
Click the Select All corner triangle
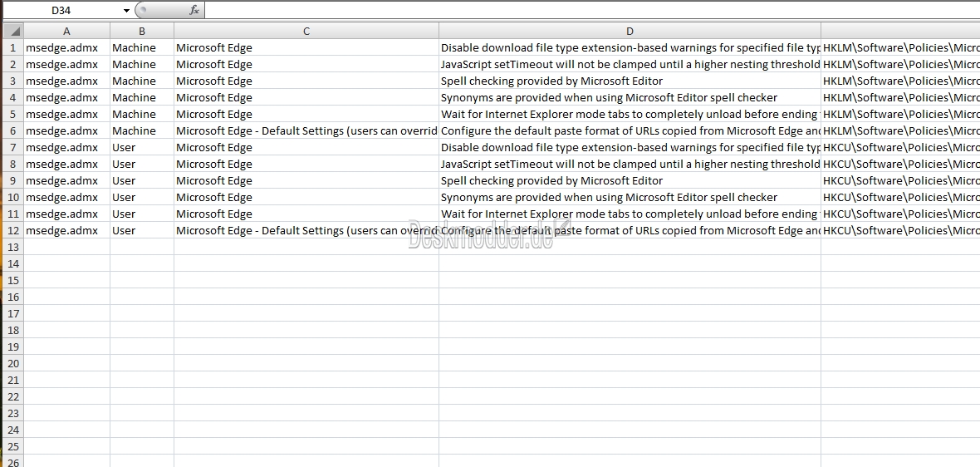coord(13,32)
